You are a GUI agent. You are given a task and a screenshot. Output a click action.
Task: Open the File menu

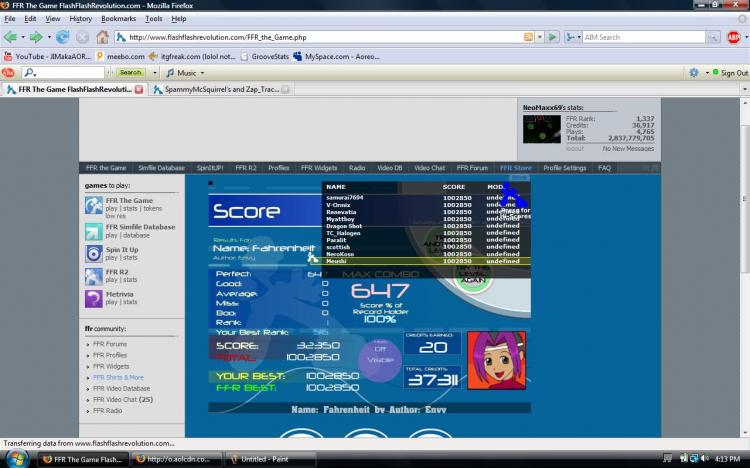coord(10,19)
